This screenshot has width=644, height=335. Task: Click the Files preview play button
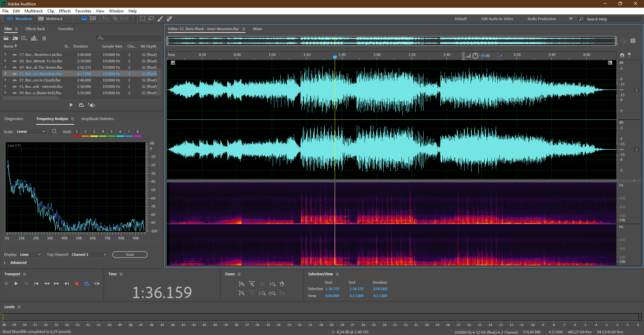[71, 105]
